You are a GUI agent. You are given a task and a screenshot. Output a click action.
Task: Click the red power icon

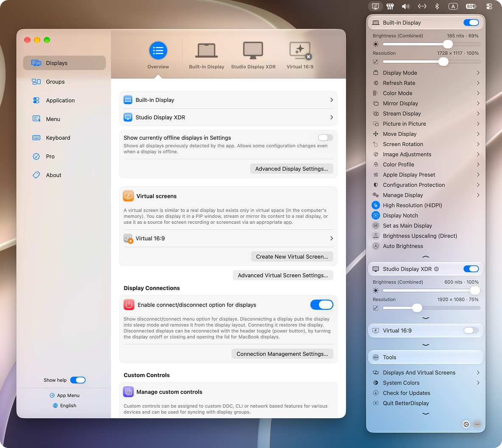coord(129,305)
